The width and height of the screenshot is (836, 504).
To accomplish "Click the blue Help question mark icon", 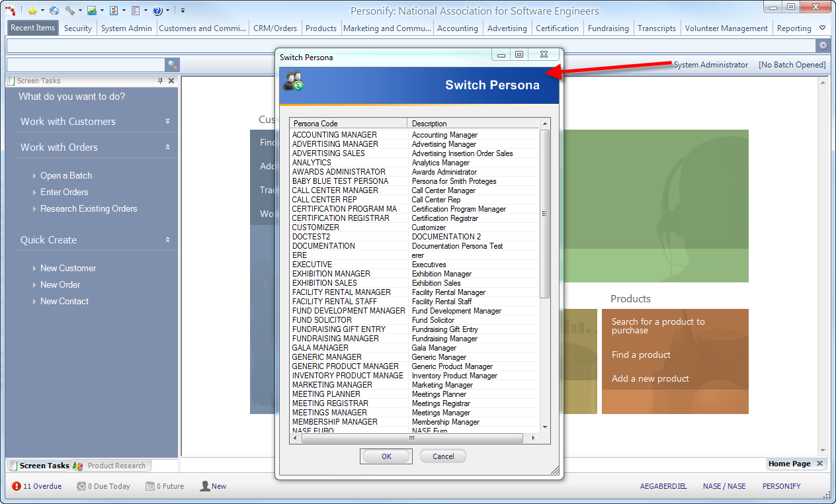I will click(x=157, y=11).
